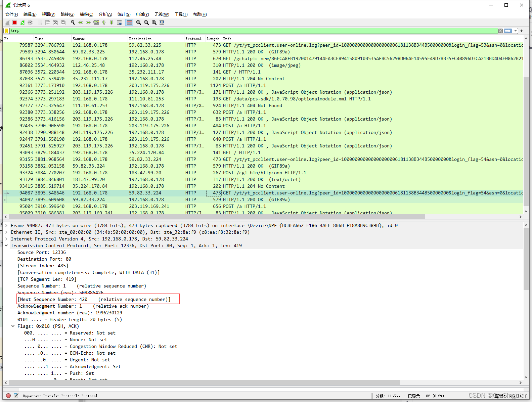532x402 pixels.
Task: Click the filter bookmark icon
Action: [6, 31]
